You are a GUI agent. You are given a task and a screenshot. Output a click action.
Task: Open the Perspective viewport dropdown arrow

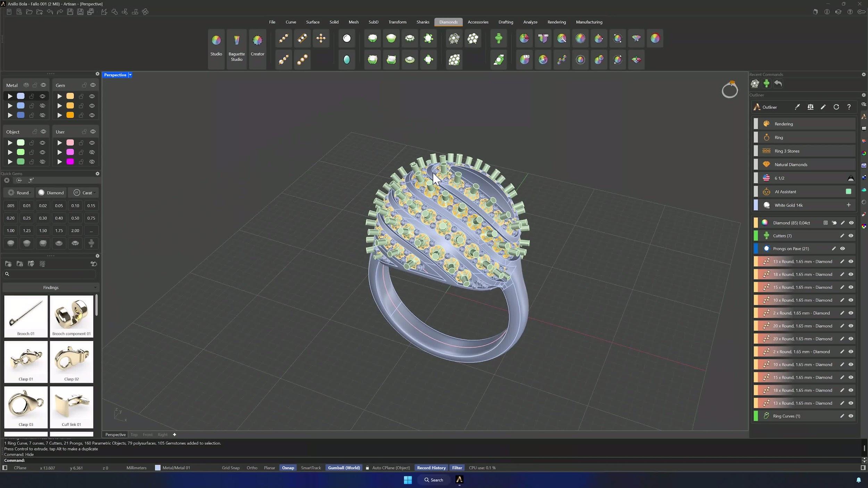tap(130, 75)
